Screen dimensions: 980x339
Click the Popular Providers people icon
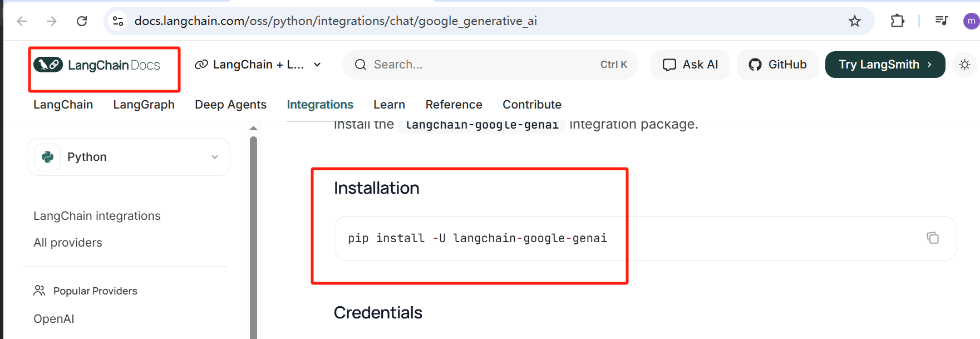click(x=40, y=291)
